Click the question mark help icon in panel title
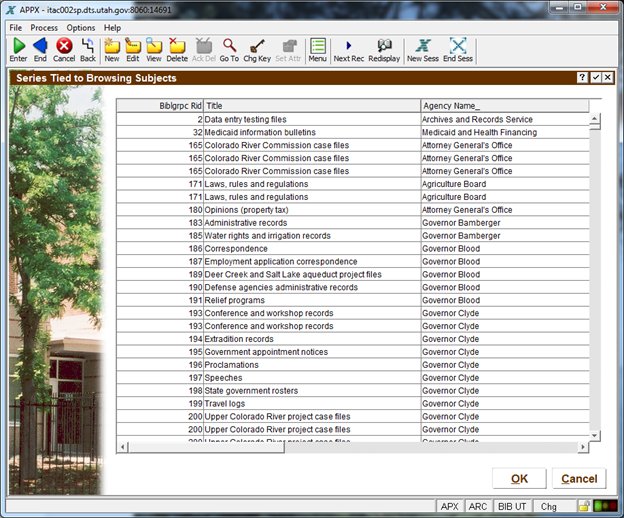624x518 pixels. pos(582,78)
